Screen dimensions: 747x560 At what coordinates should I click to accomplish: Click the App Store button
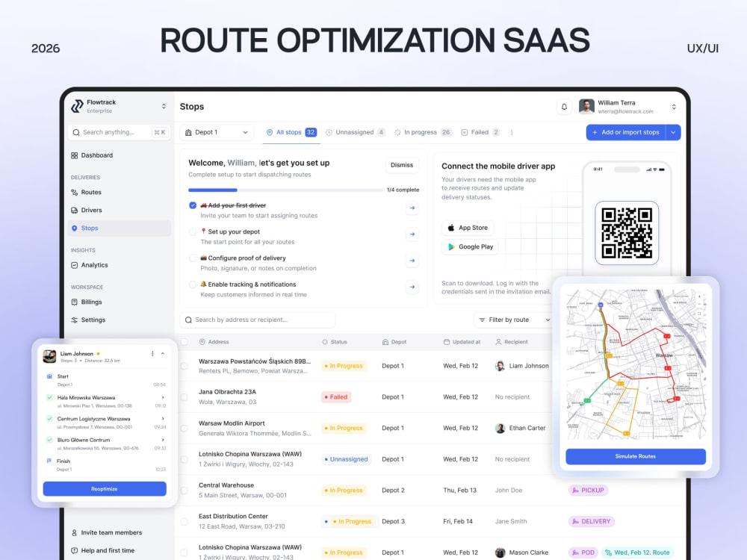468,228
